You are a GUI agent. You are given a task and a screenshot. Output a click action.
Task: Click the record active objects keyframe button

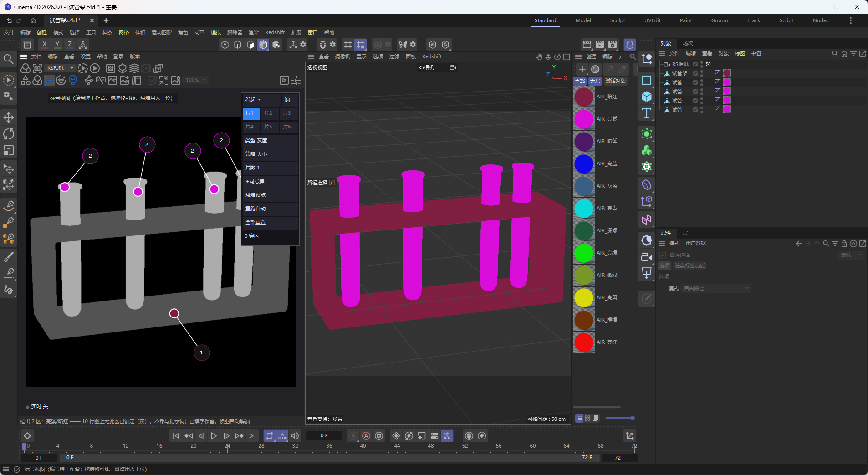353,436
